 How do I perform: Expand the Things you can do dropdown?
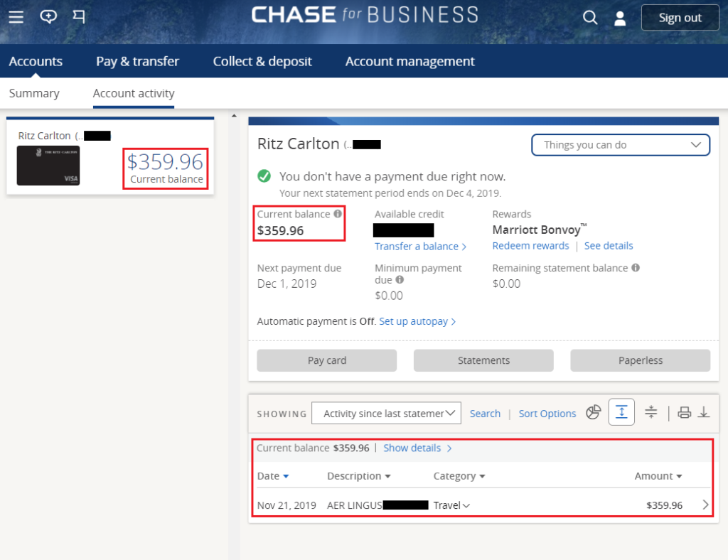pos(620,145)
